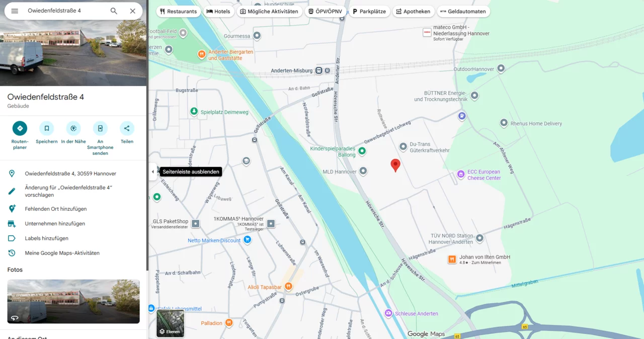Save the place with the Speichern icon

(46, 133)
